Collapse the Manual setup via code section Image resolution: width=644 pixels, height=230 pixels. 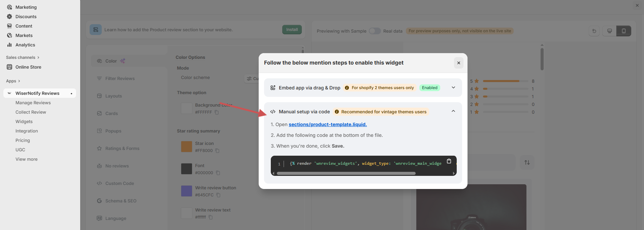(x=453, y=111)
